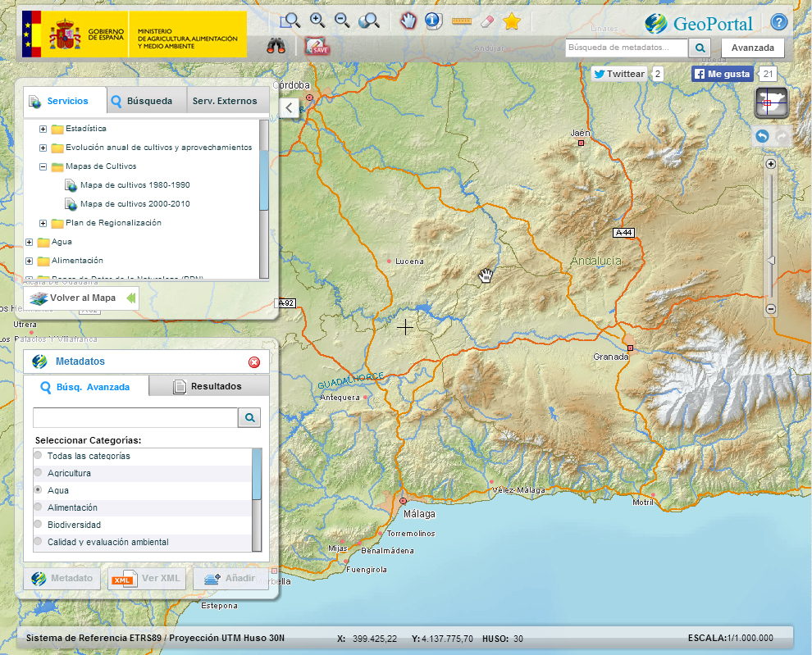Image resolution: width=812 pixels, height=655 pixels.
Task: Open the Resultados tab in Metadatos
Action: (x=208, y=386)
